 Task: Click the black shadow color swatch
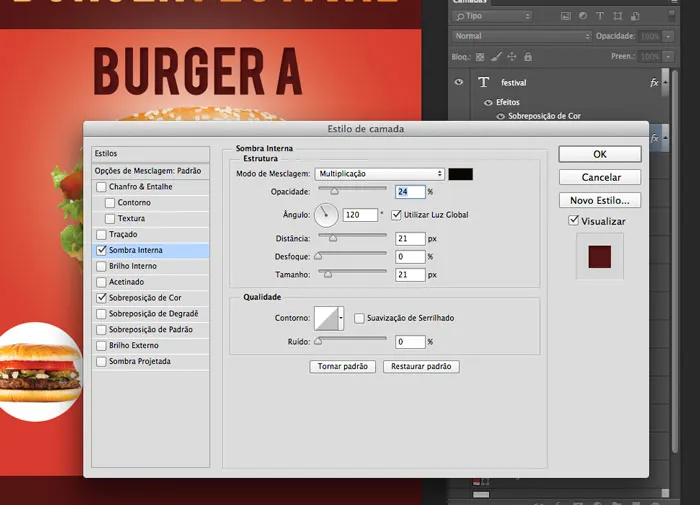pyautogui.click(x=461, y=174)
